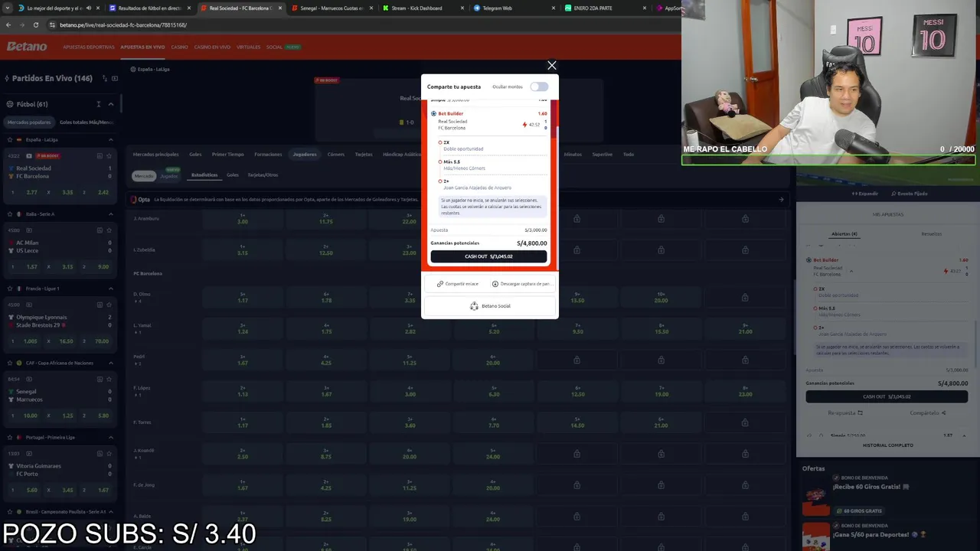Favorite the Real Sociedad match star
This screenshot has height=551, width=980.
pyautogui.click(x=110, y=156)
